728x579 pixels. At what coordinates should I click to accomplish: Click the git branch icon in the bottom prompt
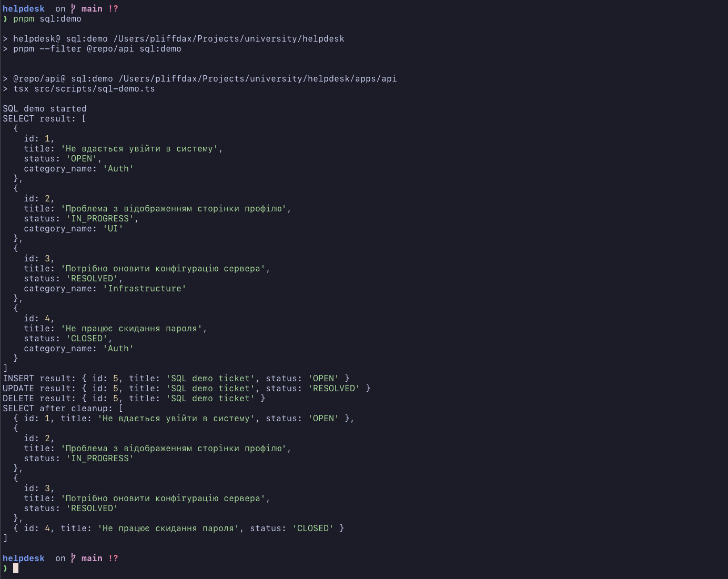tap(74, 558)
